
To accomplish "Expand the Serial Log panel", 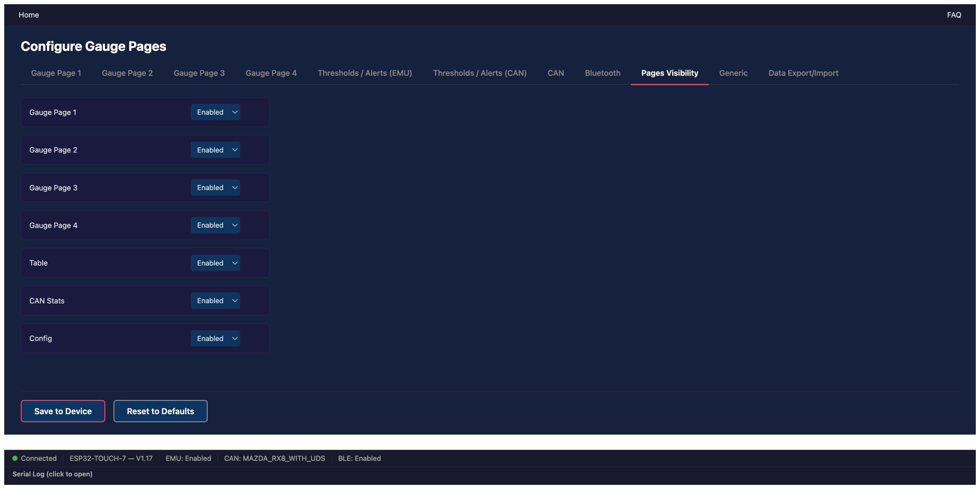I will [x=52, y=474].
